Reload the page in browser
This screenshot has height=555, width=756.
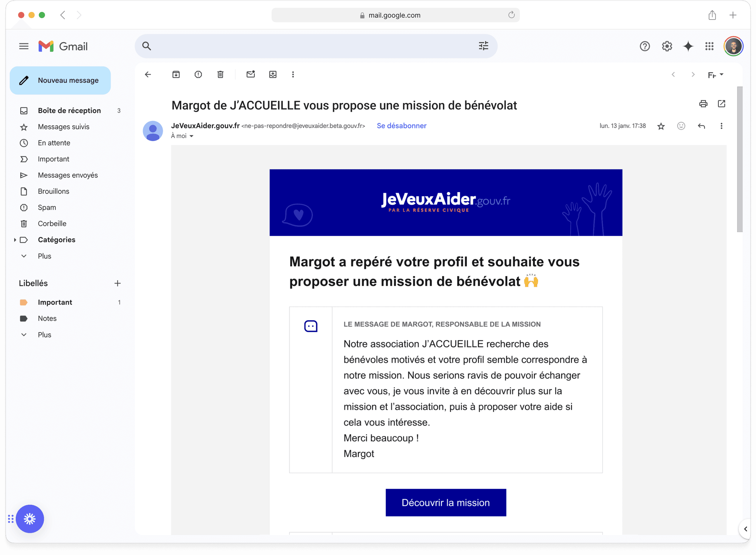(x=511, y=15)
